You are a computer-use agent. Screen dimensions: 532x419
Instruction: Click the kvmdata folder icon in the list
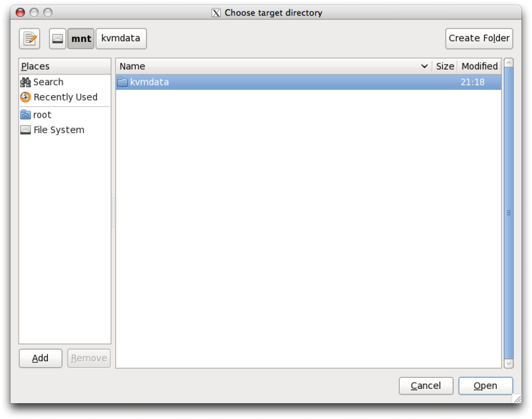[x=122, y=82]
